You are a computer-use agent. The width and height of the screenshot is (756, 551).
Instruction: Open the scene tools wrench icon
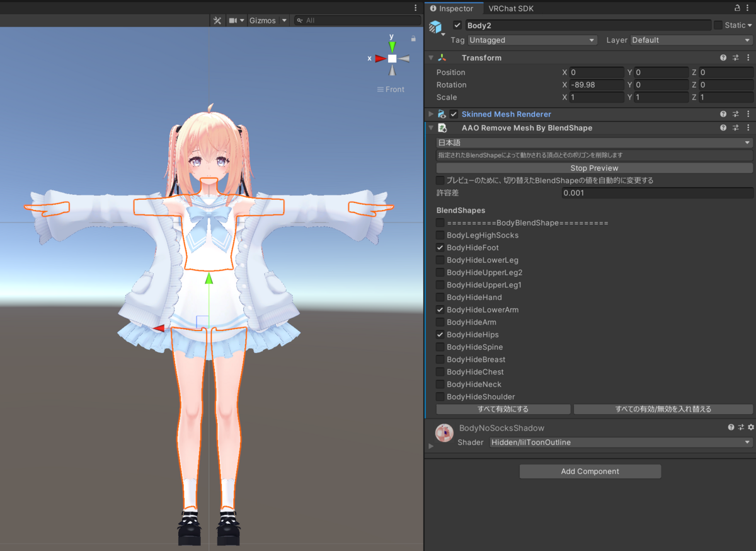(x=217, y=21)
